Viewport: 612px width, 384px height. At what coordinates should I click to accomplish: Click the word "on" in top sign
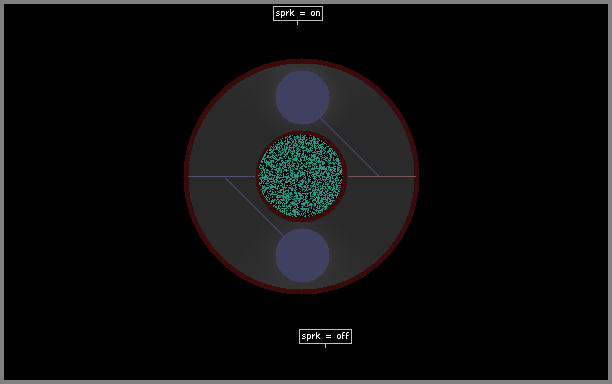(315, 13)
